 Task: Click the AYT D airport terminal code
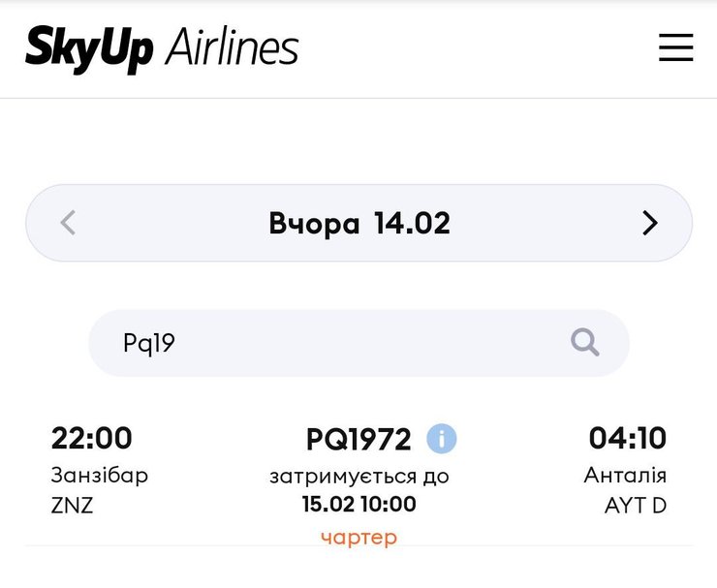tap(635, 505)
